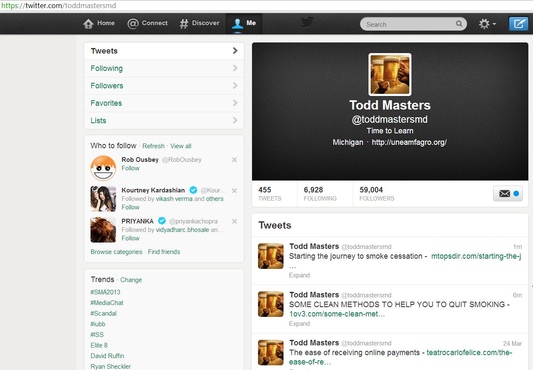Image resolution: width=533 pixels, height=370 pixels.
Task: Click Kourtney Kardashian's avatar
Action: [103, 199]
